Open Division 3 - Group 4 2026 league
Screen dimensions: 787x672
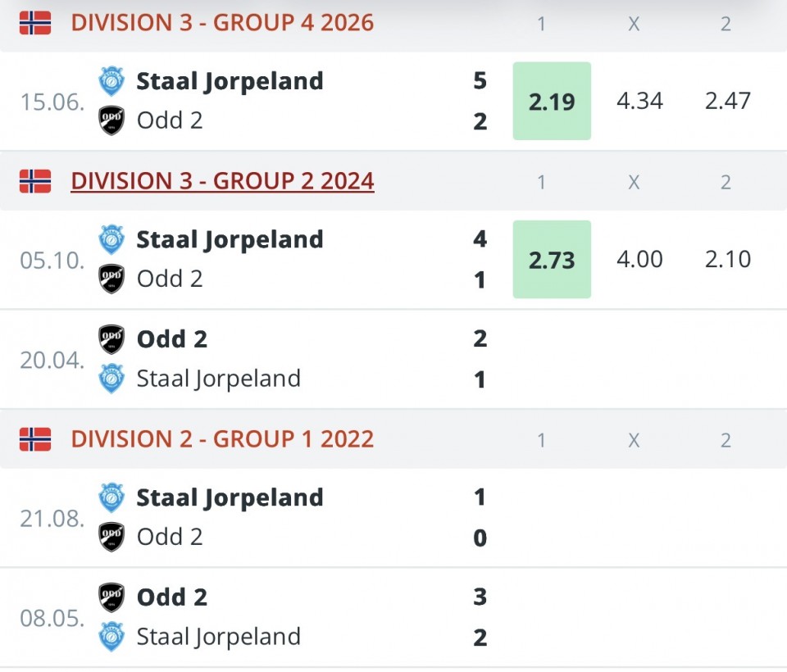[222, 23]
